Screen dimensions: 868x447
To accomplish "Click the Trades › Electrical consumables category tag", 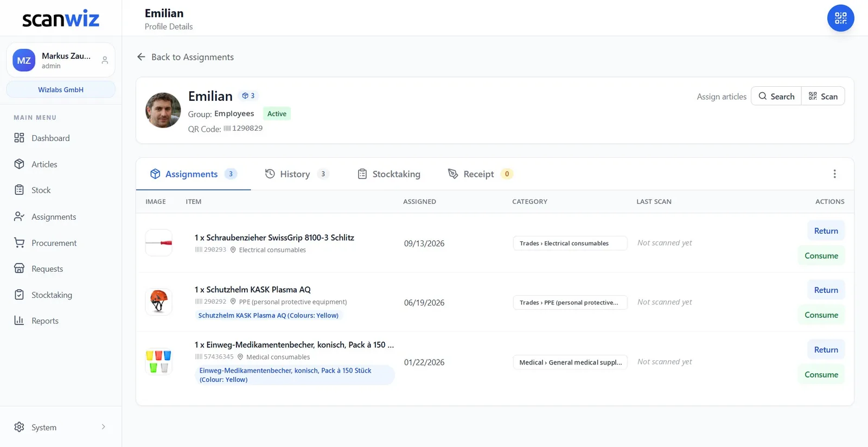I will (x=570, y=243).
